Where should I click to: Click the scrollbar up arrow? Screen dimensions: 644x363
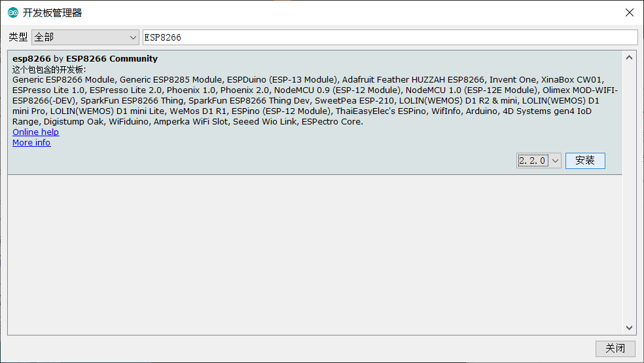[x=629, y=58]
